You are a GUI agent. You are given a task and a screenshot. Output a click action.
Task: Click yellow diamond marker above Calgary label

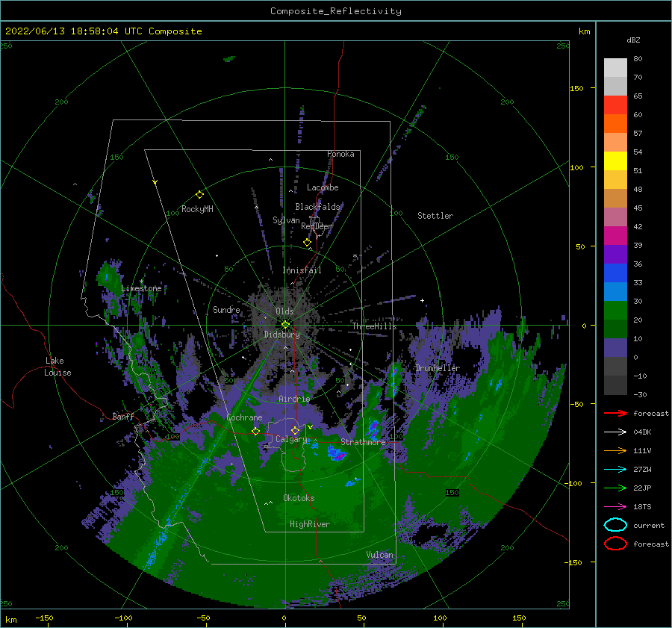295,430
